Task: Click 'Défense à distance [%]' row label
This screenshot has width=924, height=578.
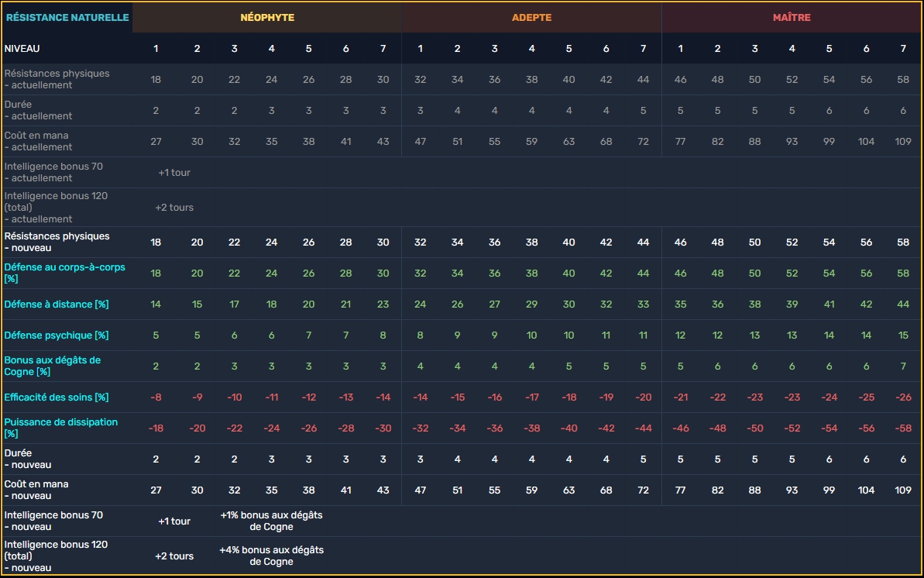Action: 57,304
